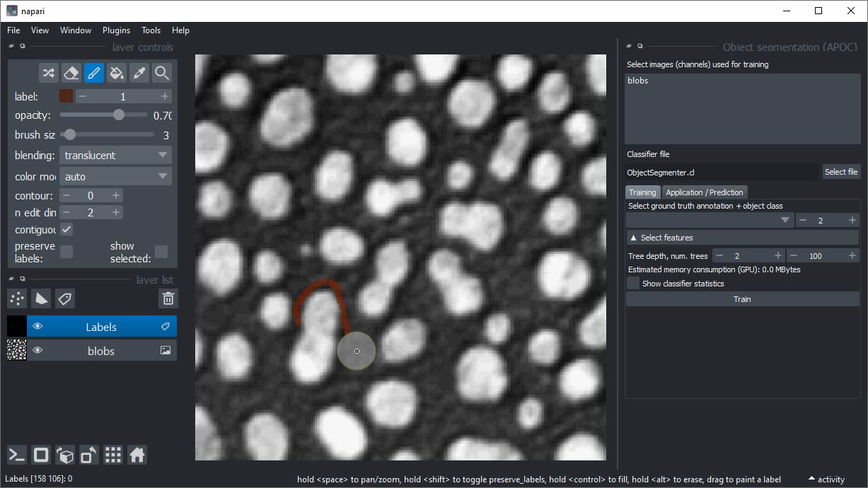The width and height of the screenshot is (868, 488).
Task: Open the color mode dropdown
Action: (116, 177)
